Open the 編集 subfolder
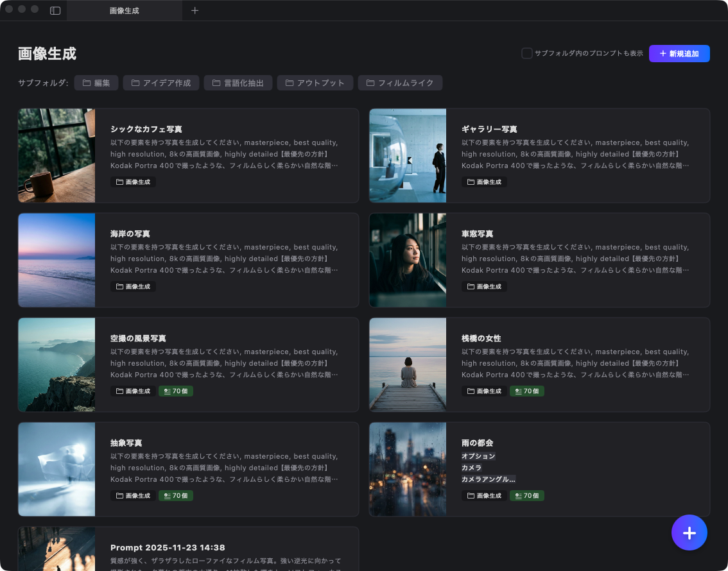 [96, 83]
